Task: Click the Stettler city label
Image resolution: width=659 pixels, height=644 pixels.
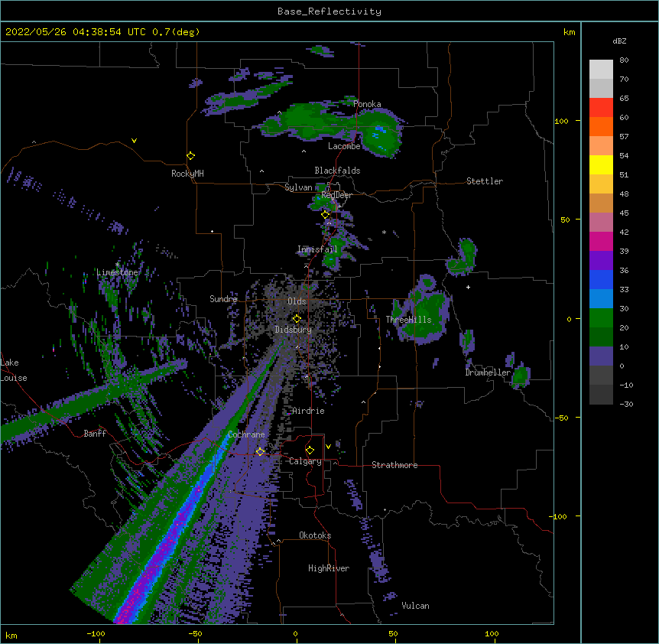Action: pyautogui.click(x=485, y=181)
